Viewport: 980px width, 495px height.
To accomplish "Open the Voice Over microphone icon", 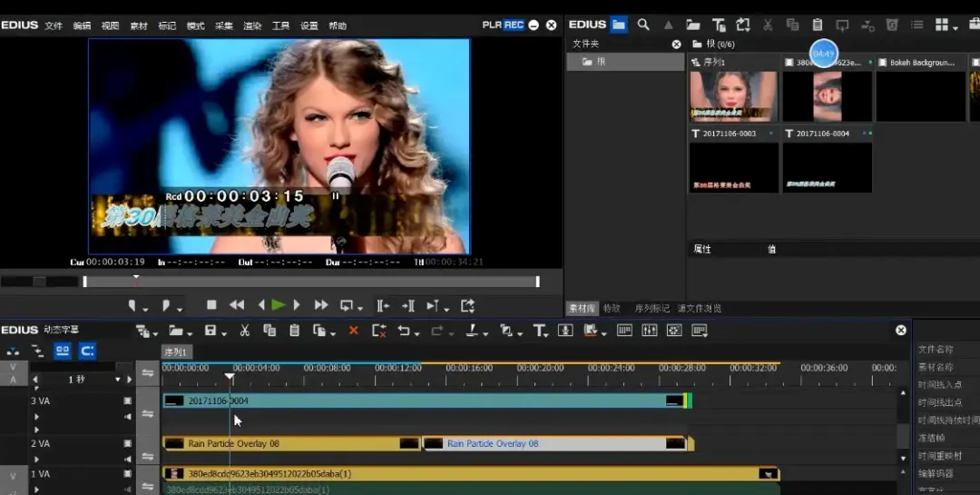I will pyautogui.click(x=565, y=330).
